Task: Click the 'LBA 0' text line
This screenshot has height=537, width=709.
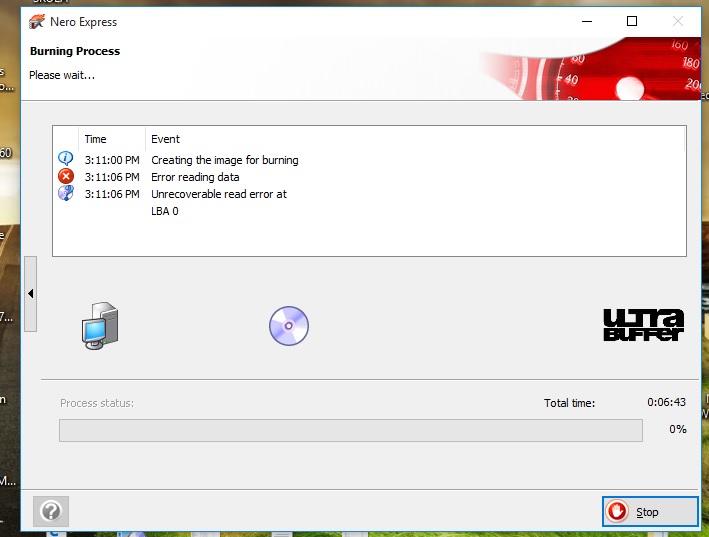Action: coord(165,211)
